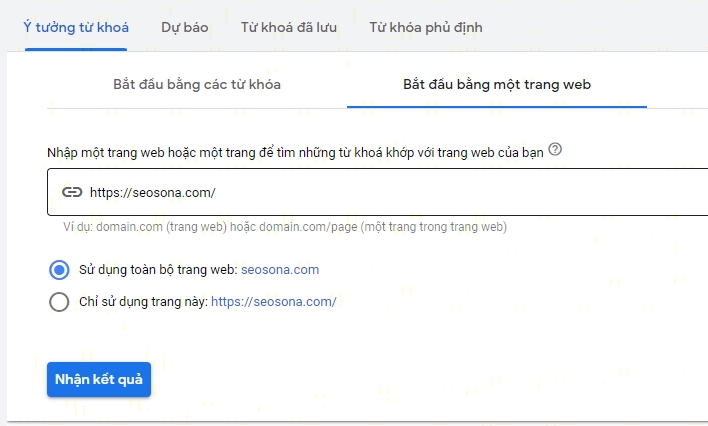The width and height of the screenshot is (708, 426).
Task: Click the chain link icon in URL field
Action: 71,192
